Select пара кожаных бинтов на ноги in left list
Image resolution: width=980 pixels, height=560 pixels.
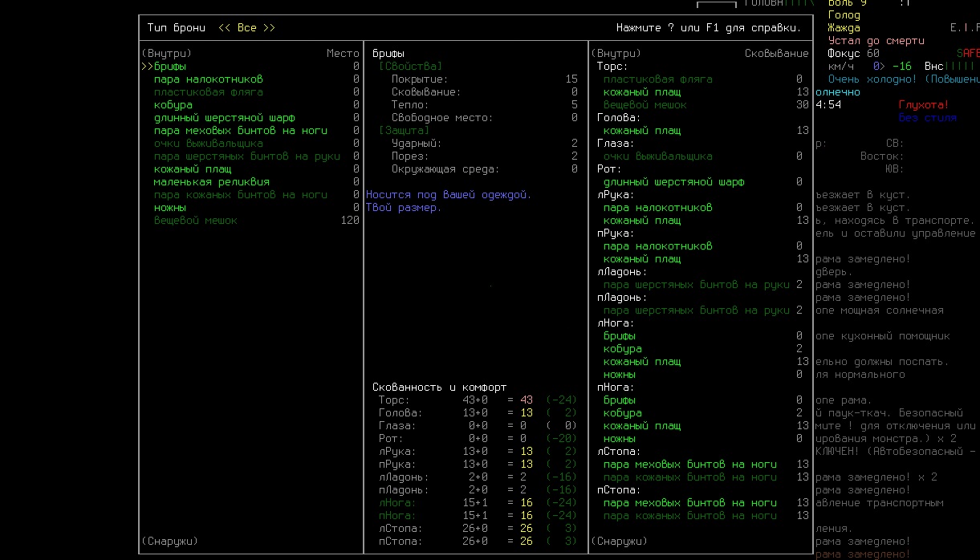[241, 194]
